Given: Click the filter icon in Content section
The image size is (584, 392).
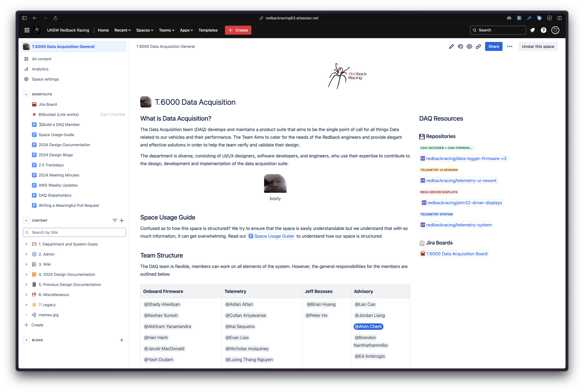Looking at the screenshot, I should click(115, 220).
